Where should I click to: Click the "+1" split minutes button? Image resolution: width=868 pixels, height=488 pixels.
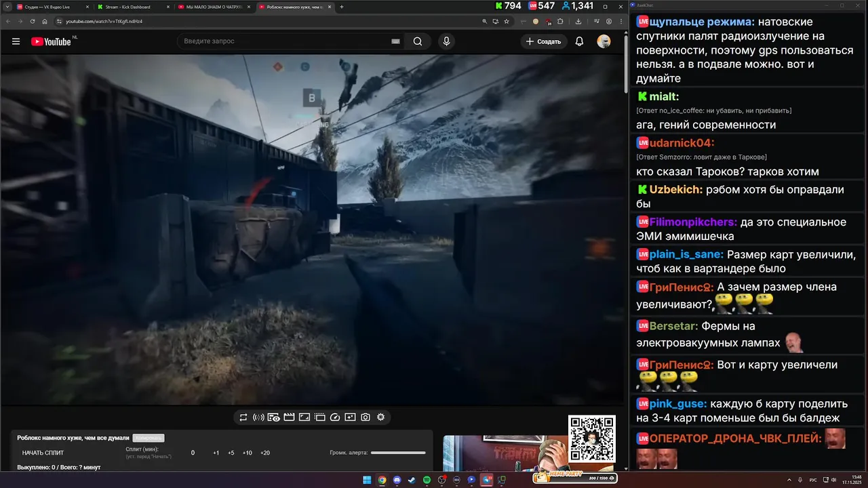(216, 453)
